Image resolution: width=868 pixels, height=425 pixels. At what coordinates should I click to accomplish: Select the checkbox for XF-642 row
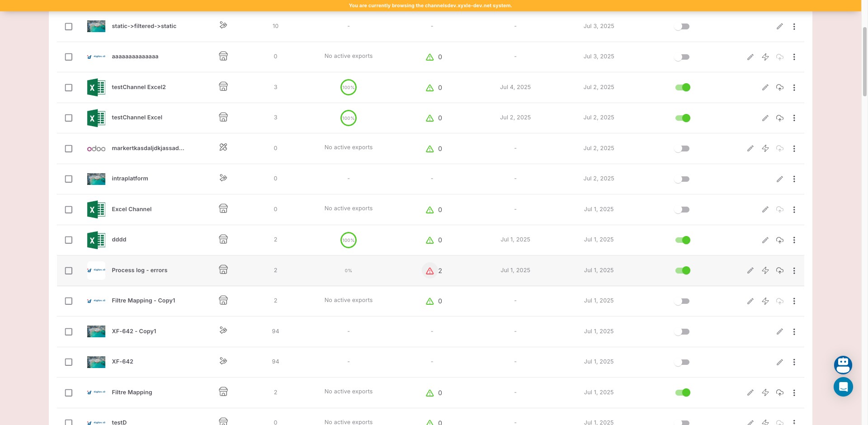(x=69, y=362)
